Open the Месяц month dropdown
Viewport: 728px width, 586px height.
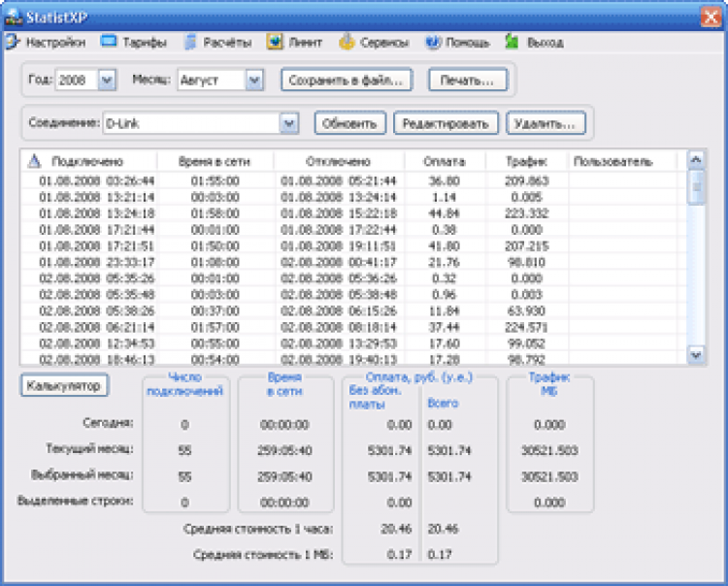click(254, 80)
